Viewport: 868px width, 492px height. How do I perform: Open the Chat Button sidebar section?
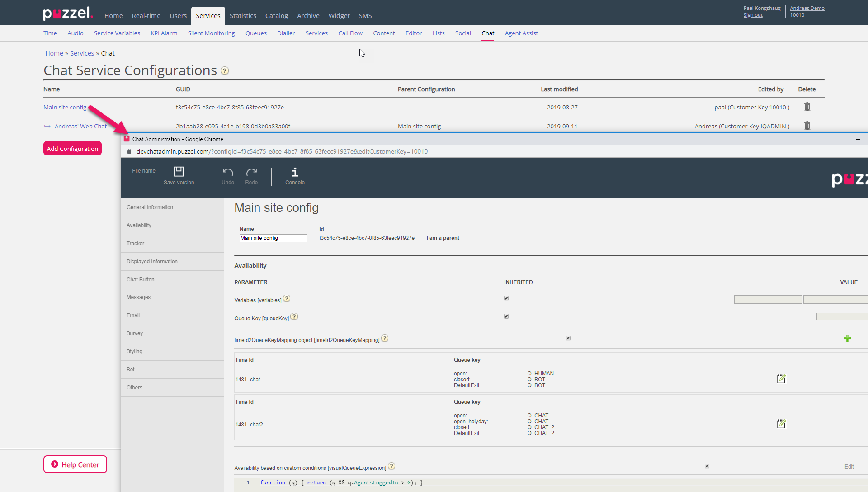(141, 280)
